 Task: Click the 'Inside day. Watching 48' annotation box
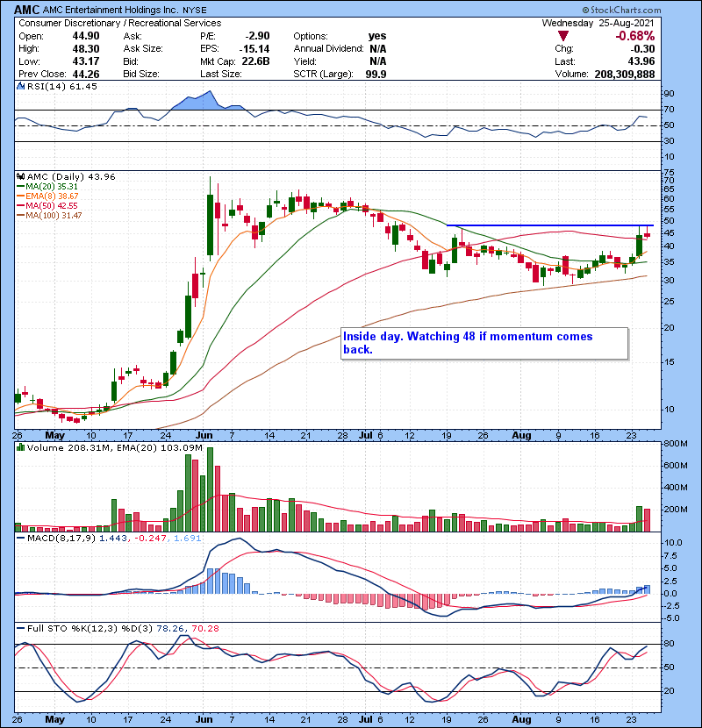(484, 343)
